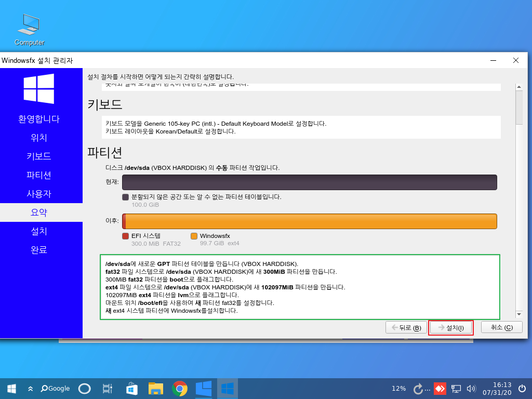This screenshot has width=532, height=399.
Task: Open the red AnyDesk tray icon
Action: [440, 389]
